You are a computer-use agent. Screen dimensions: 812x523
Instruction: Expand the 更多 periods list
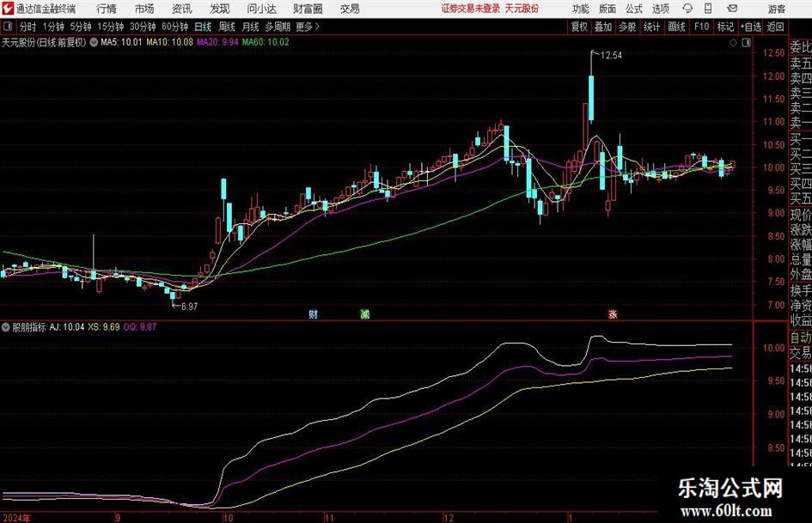pos(308,27)
